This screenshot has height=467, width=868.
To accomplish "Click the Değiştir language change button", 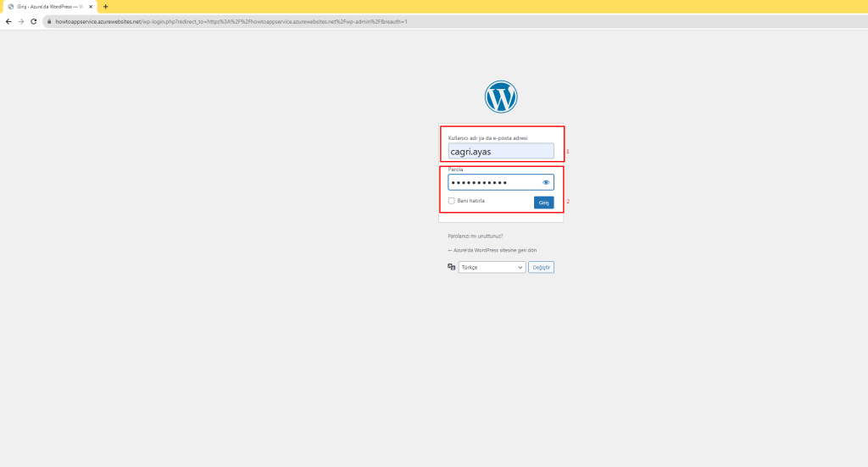I will click(x=541, y=267).
